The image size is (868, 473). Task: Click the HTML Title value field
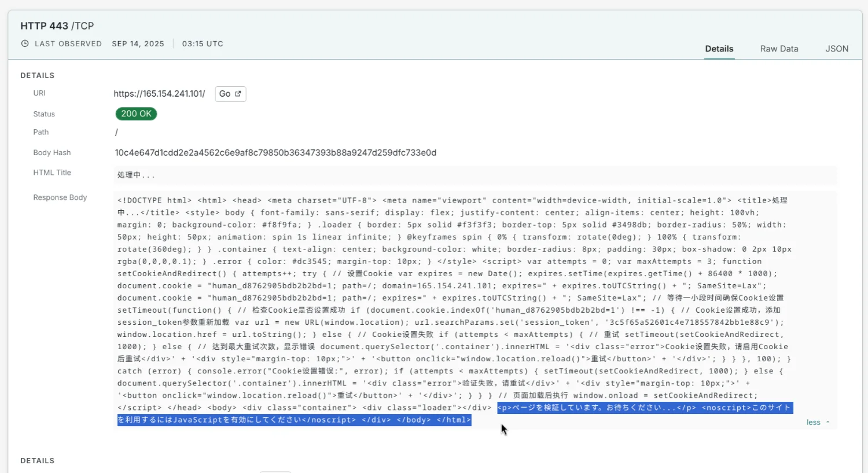[x=475, y=175]
